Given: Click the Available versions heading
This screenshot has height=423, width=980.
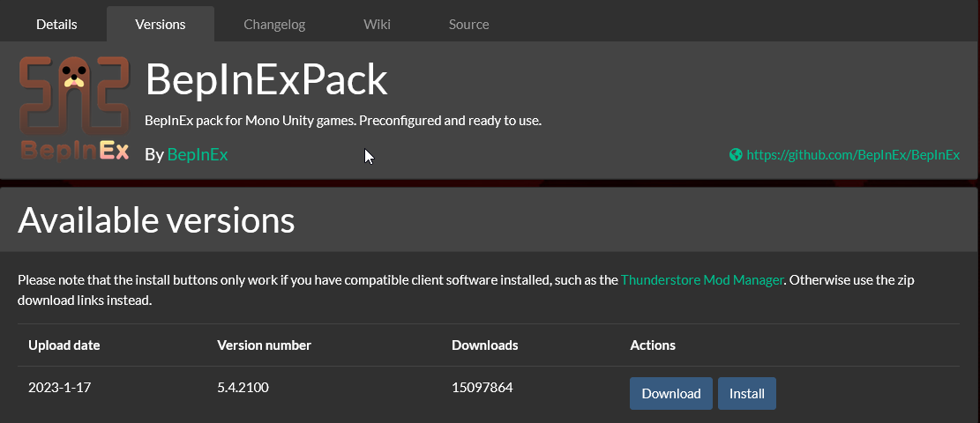Looking at the screenshot, I should (156, 220).
